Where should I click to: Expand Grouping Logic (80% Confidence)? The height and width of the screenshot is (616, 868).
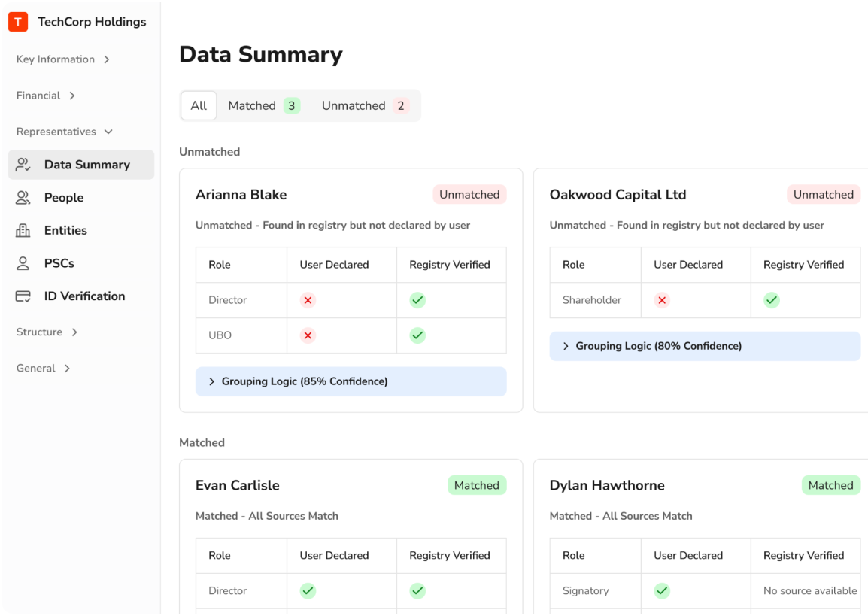pyautogui.click(x=705, y=346)
